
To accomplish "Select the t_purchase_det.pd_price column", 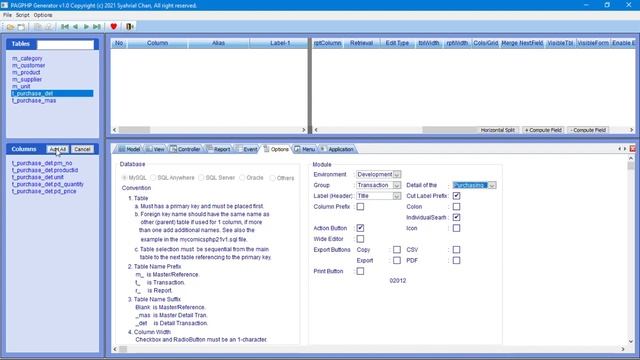I will [44, 191].
